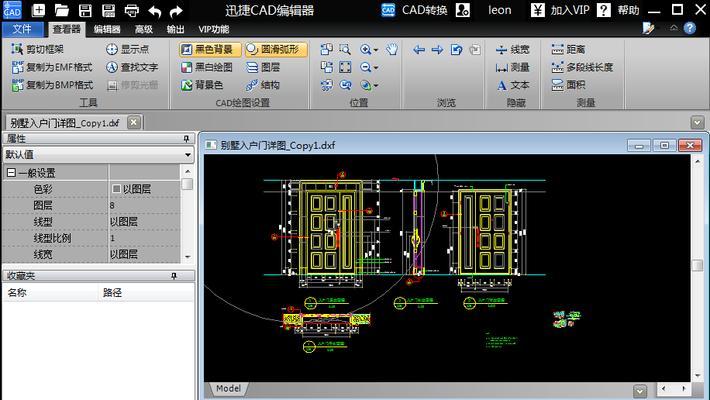Toggle 黑色背景 black background
710x400 pixels.
210,49
